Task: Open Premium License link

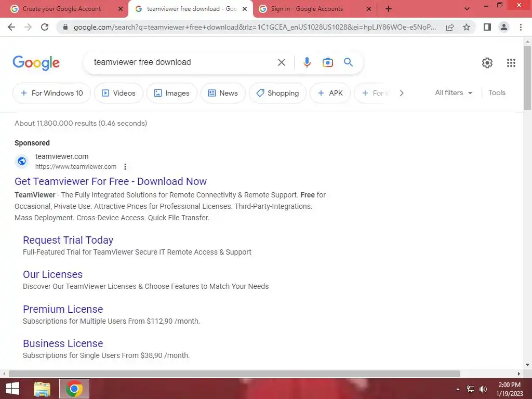Action: [63, 309]
